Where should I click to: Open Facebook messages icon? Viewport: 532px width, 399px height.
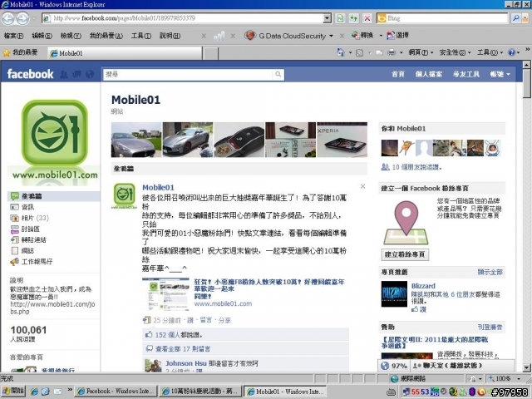point(76,74)
